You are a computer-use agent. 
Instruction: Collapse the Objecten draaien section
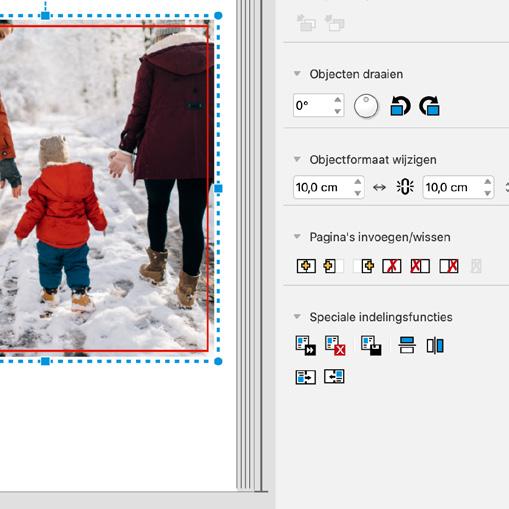click(x=297, y=73)
